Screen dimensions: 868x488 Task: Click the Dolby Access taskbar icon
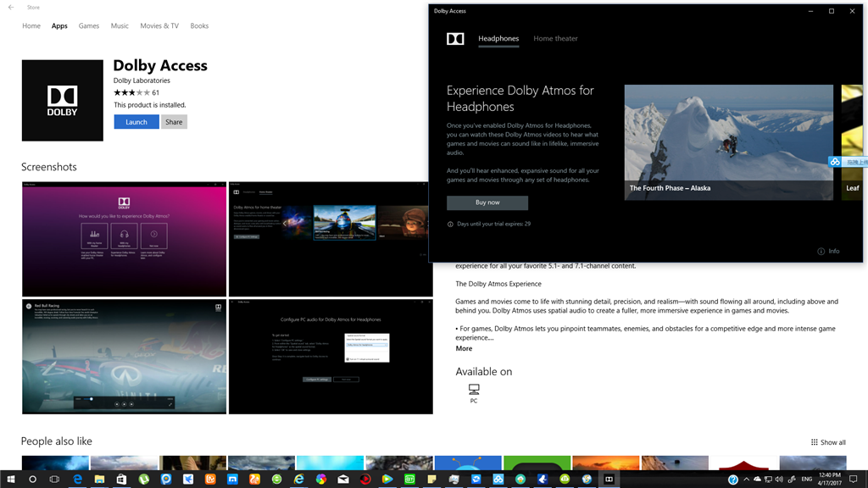click(x=609, y=480)
